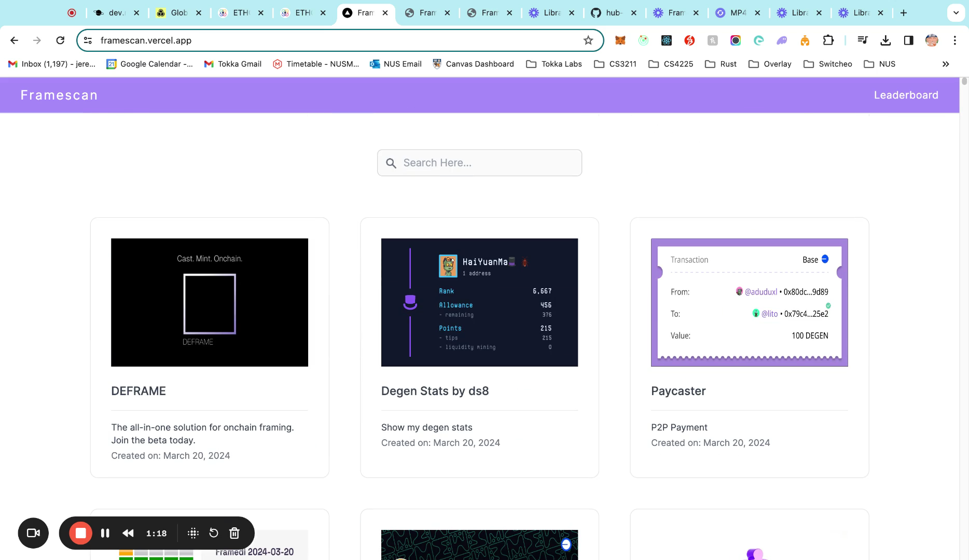Expand the CS3211 bookmark folder
969x560 pixels.
tap(615, 64)
